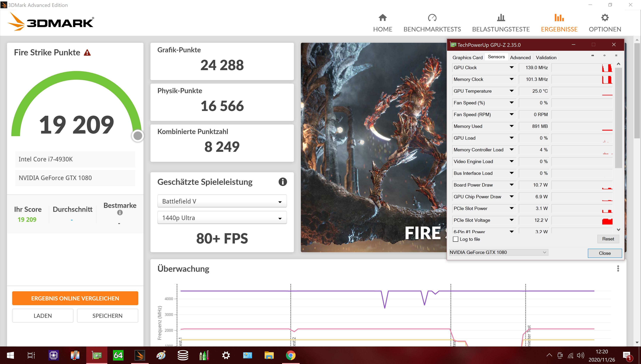Viewport: 641px width, 364px height.
Task: Expand the GPU Temperature sensor dropdown arrow
Action: [511, 91]
